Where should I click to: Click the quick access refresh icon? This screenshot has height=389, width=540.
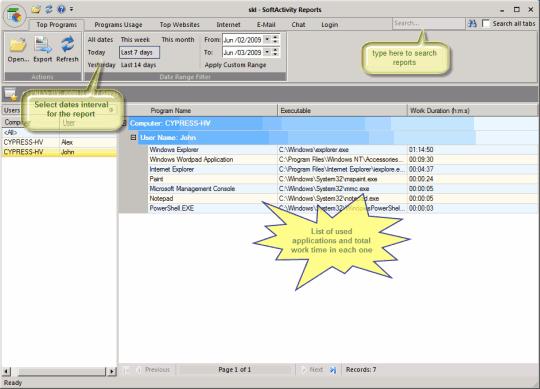pyautogui.click(x=49, y=9)
